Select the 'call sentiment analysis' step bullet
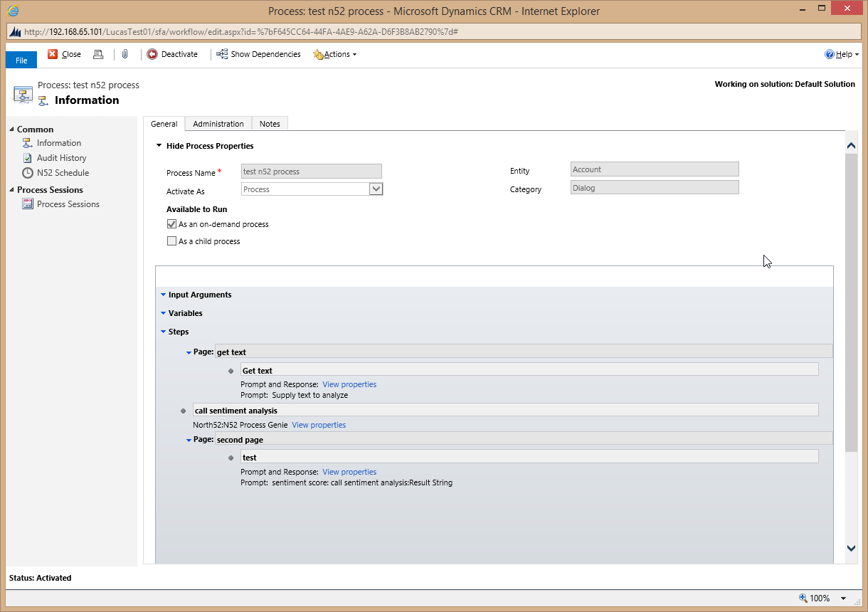 [x=184, y=411]
